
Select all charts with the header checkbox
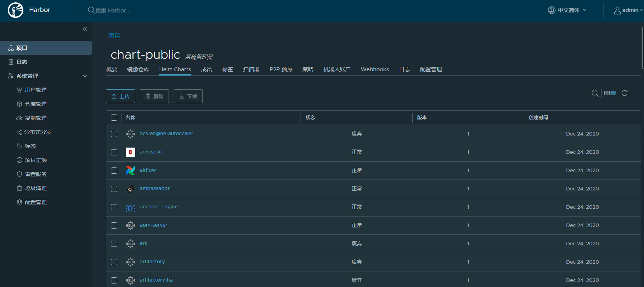coord(114,118)
